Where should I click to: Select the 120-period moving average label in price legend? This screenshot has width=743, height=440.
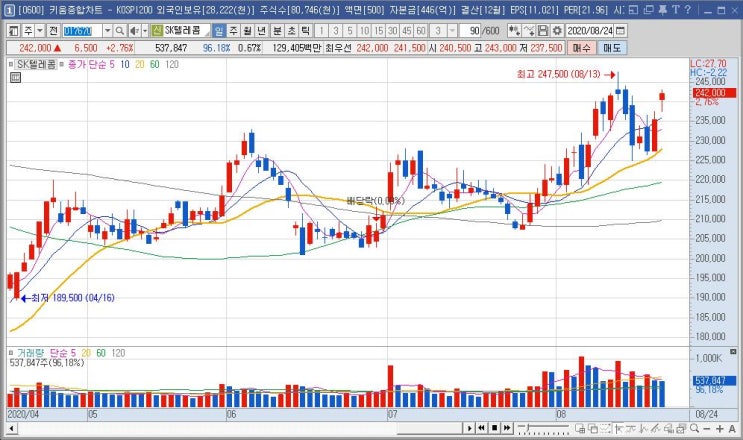click(x=172, y=64)
